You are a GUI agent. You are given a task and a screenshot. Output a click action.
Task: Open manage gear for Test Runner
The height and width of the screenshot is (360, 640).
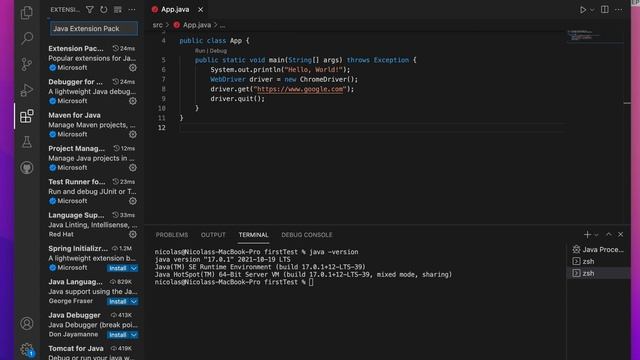[x=133, y=201]
